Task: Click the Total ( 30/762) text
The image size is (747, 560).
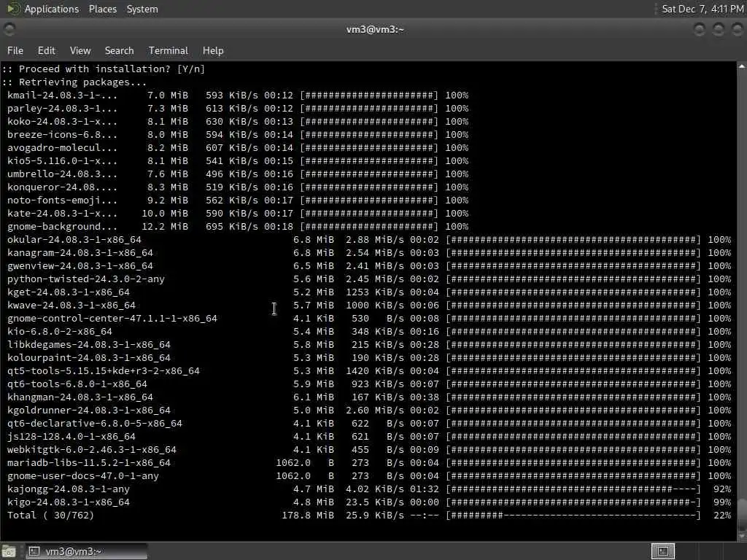Action: coord(50,516)
